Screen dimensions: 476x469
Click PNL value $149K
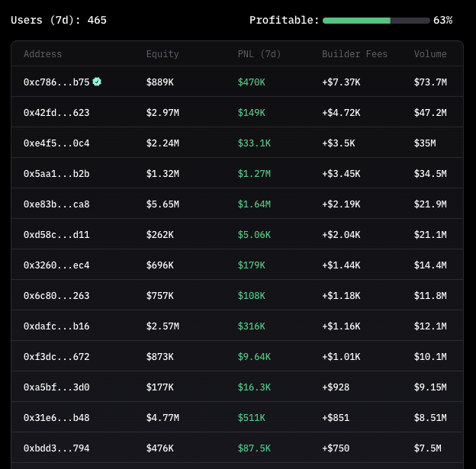pos(252,113)
